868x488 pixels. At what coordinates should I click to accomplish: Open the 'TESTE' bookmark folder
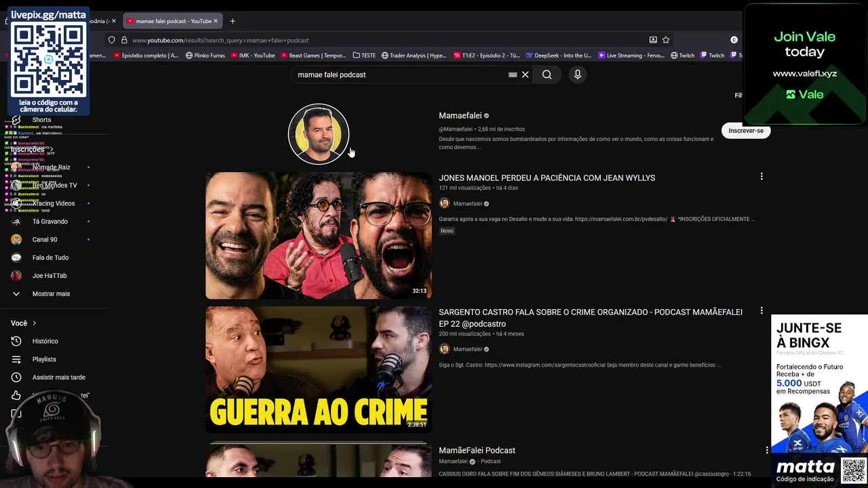[365, 56]
